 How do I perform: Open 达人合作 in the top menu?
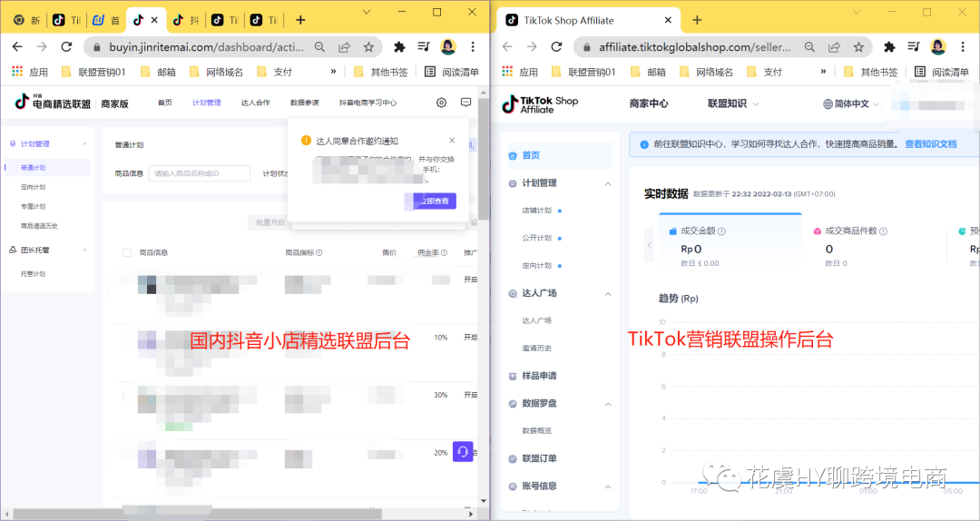tap(256, 103)
